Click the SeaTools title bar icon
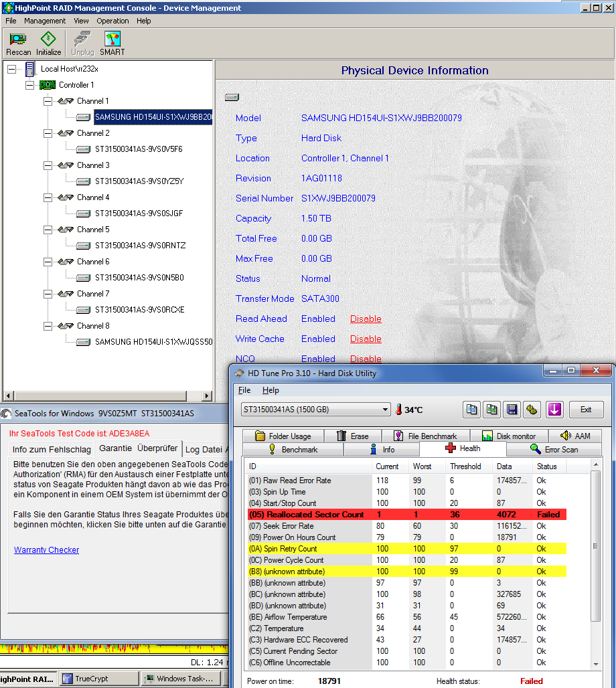The width and height of the screenshot is (616, 688). [6, 414]
